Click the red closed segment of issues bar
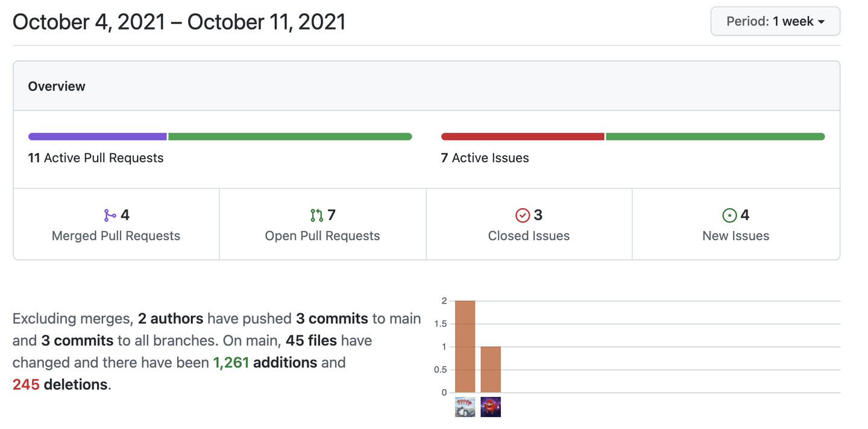The height and width of the screenshot is (429, 868). coord(523,136)
